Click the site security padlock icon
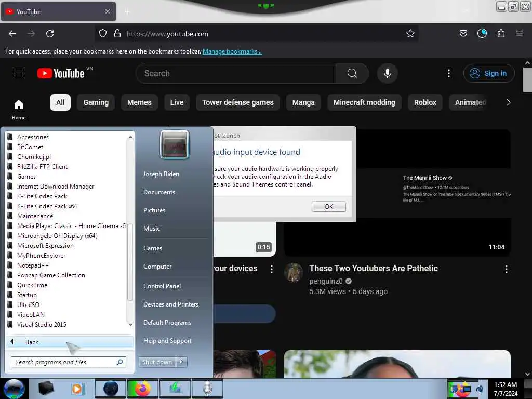Viewport: 532px width, 399px height. point(117,34)
